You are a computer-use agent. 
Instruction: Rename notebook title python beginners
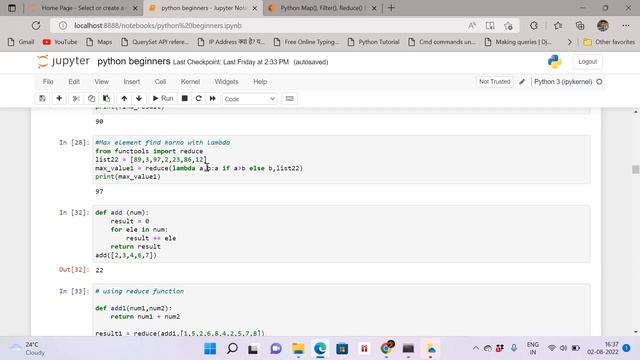(133, 62)
